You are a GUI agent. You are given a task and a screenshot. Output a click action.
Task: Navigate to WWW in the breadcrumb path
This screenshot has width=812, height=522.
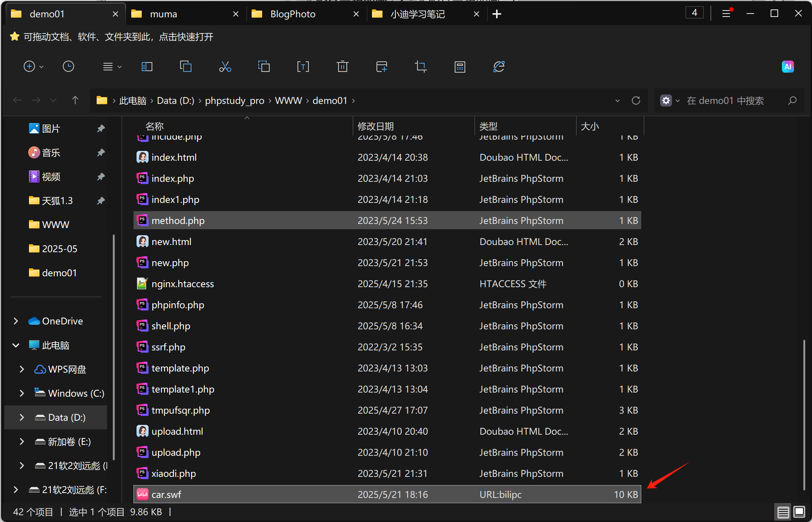coord(288,100)
